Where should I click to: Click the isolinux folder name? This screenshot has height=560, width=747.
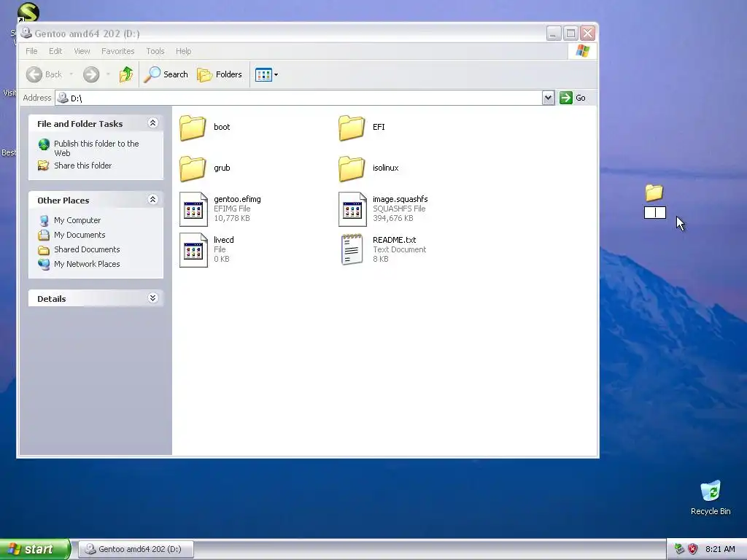point(386,168)
